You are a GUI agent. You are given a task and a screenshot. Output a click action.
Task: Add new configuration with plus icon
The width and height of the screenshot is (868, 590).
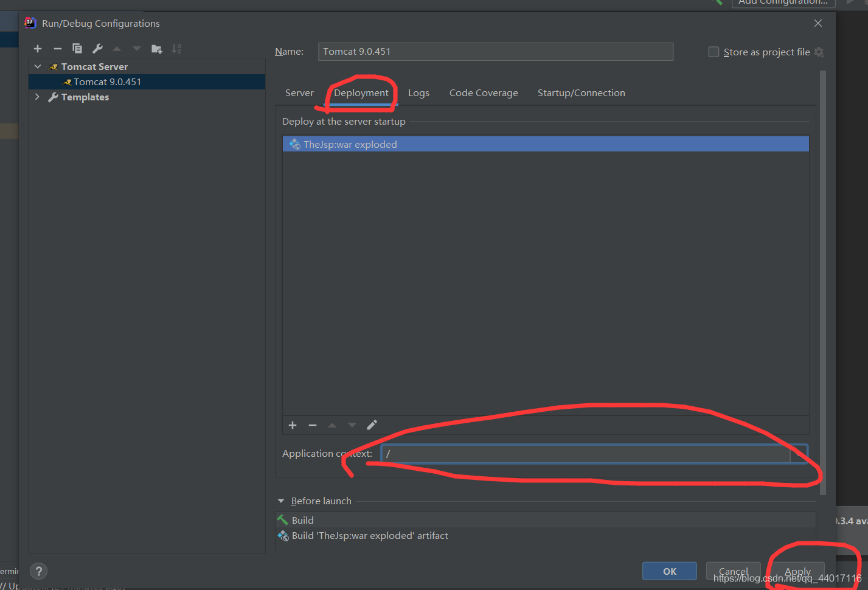pos(38,49)
